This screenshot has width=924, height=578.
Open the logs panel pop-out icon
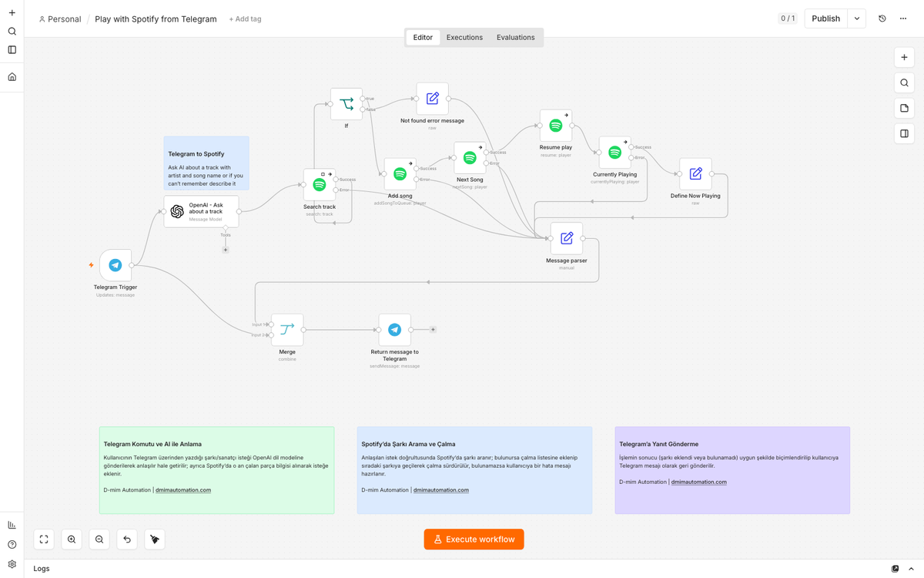(895, 569)
